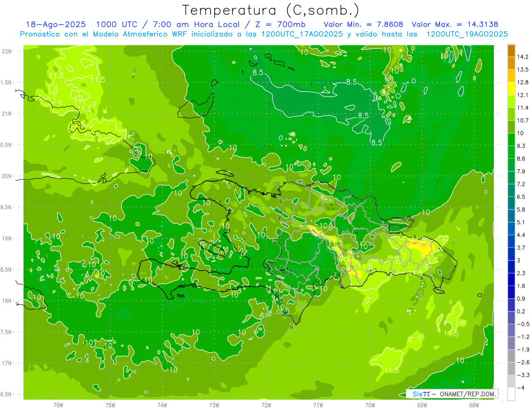Screen dimensions: 532x411
Task: Click legend value '7.2'
Action: point(521,184)
